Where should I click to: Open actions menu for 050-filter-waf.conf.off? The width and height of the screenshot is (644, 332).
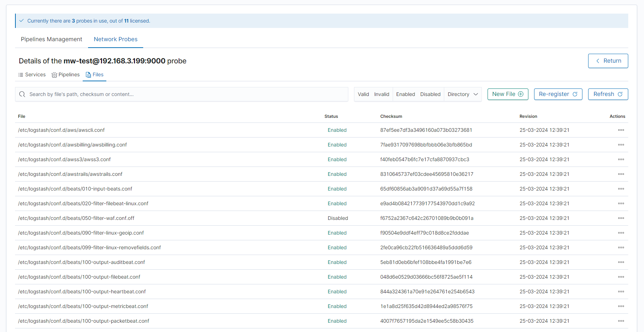click(621, 218)
